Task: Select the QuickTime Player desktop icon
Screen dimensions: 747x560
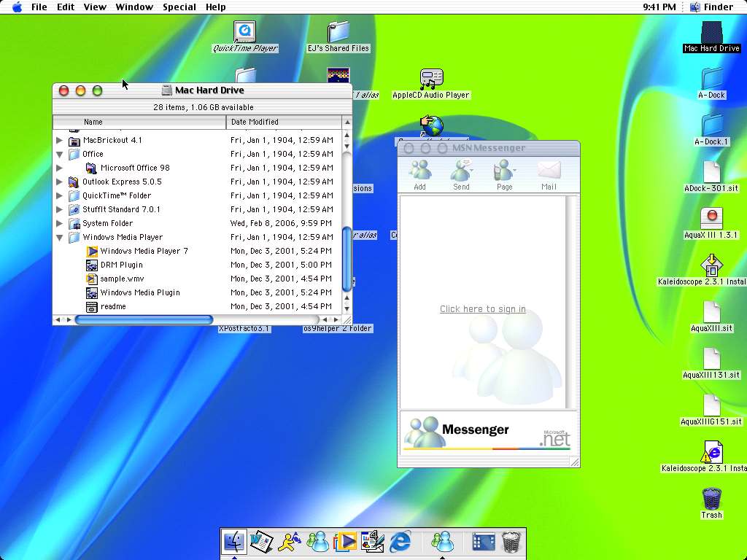Action: coord(245,32)
